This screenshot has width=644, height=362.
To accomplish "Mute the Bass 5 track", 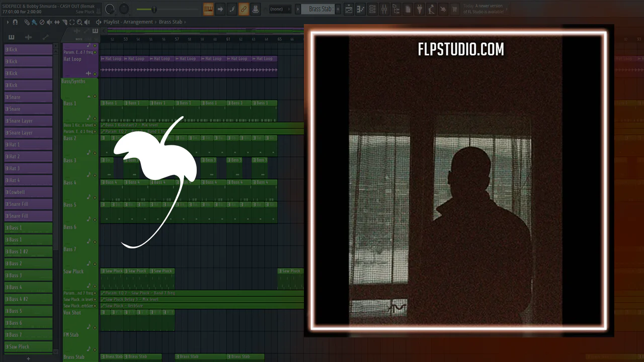I will pyautogui.click(x=95, y=220).
